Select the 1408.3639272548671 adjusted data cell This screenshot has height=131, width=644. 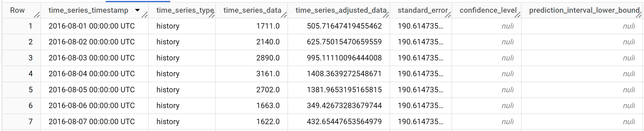coord(344,74)
